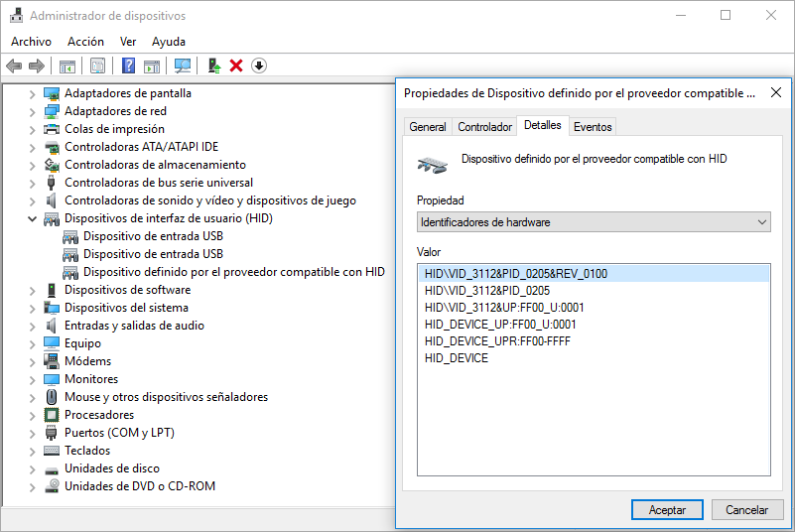Expand Dispositivos del sistema node
This screenshot has height=532, width=795.
tap(32, 308)
